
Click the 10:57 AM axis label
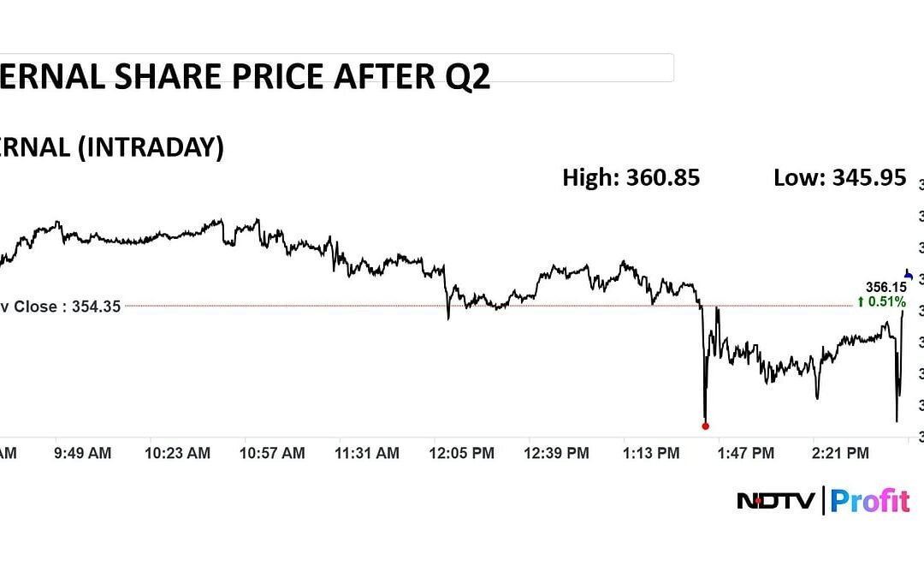(x=273, y=454)
